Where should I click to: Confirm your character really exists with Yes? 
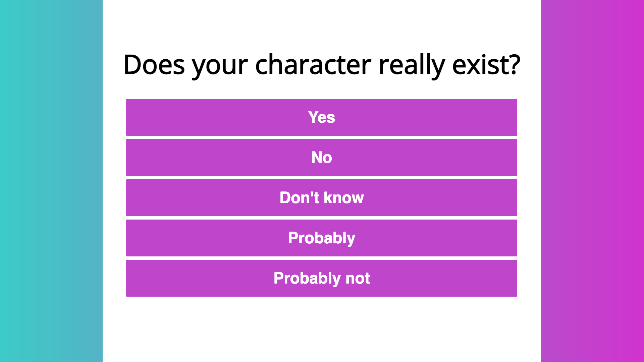[x=321, y=117]
